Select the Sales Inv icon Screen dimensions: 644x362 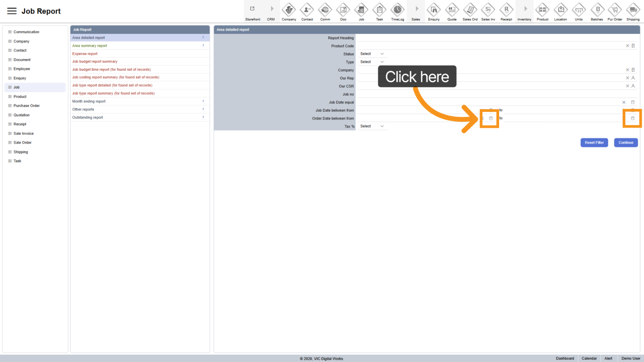coord(488,10)
